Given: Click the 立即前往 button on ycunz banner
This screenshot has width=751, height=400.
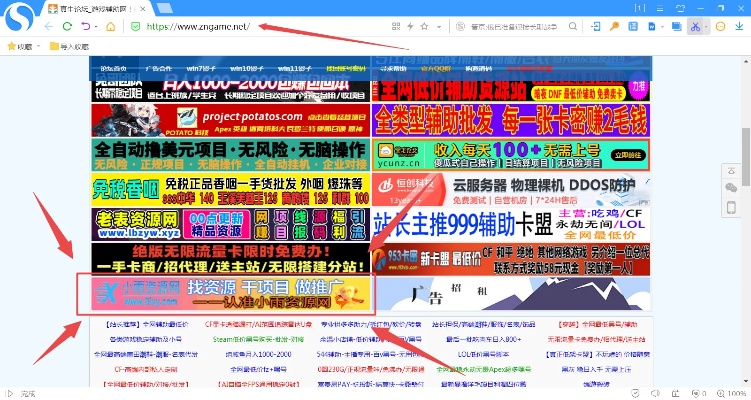Looking at the screenshot, I should pos(628,155).
